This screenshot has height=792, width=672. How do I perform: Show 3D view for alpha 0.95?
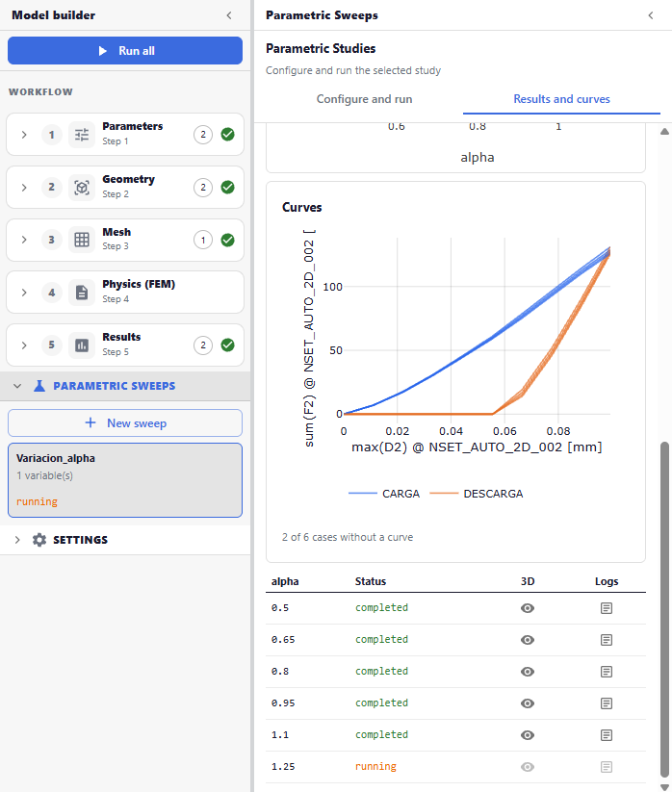528,703
